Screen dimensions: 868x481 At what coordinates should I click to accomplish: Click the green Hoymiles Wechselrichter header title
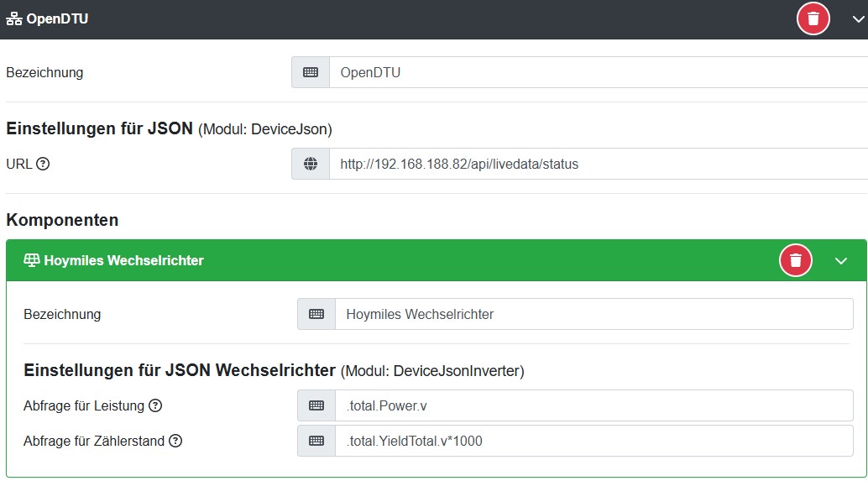tap(123, 260)
